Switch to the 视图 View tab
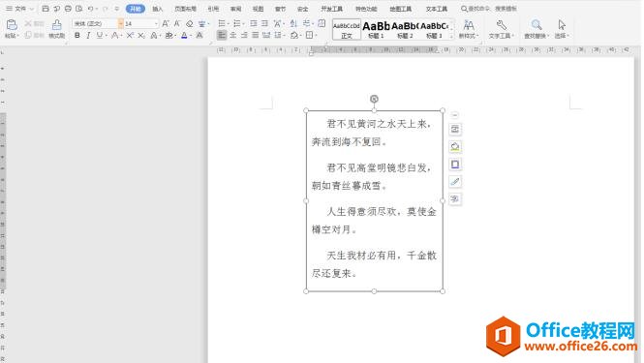The image size is (644, 363). (258, 9)
